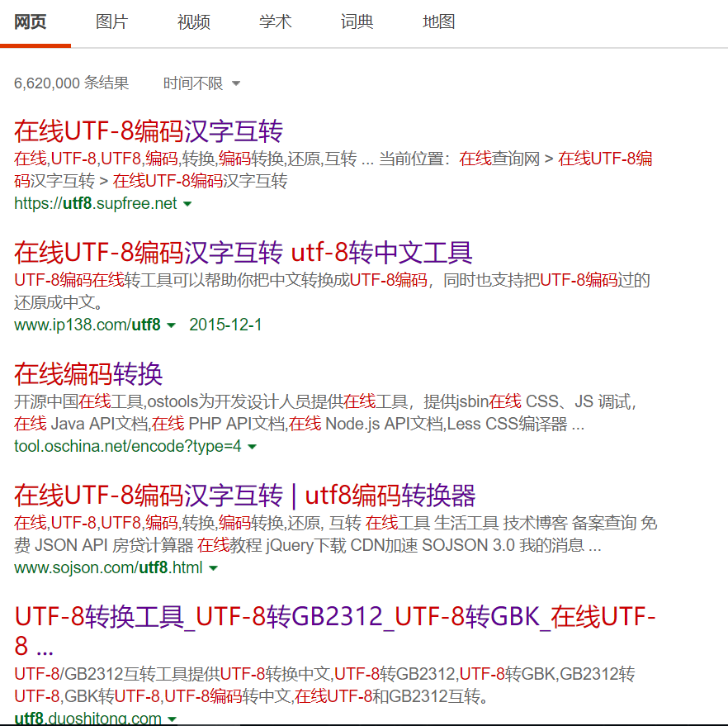Switch to the 图片 tab
The height and width of the screenshot is (726, 728).
tap(111, 22)
